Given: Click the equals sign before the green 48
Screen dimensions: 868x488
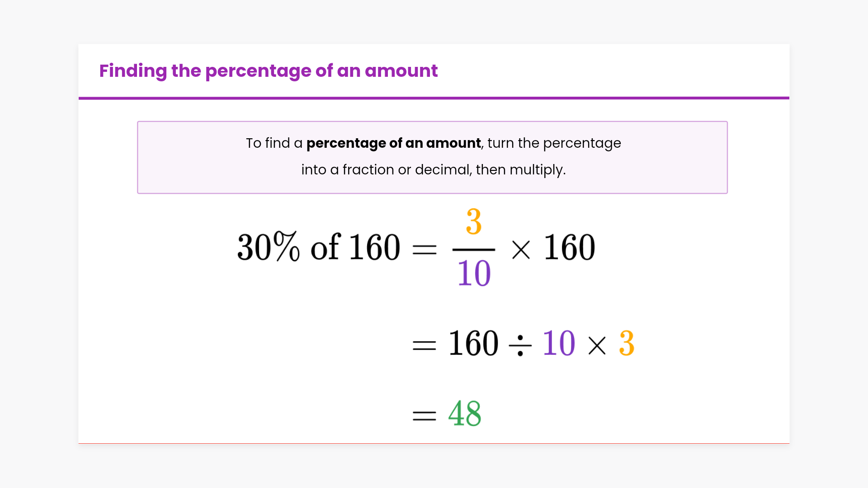Looking at the screenshot, I should coord(424,416).
